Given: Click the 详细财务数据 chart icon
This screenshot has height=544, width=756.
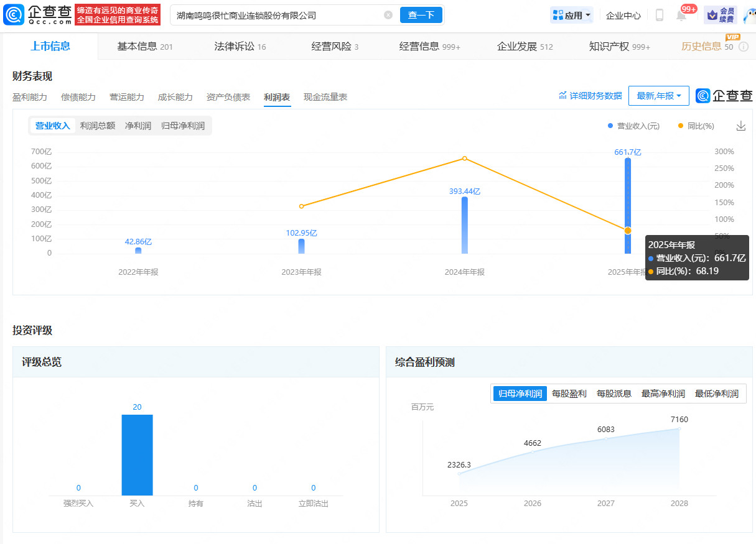Looking at the screenshot, I should point(563,96).
